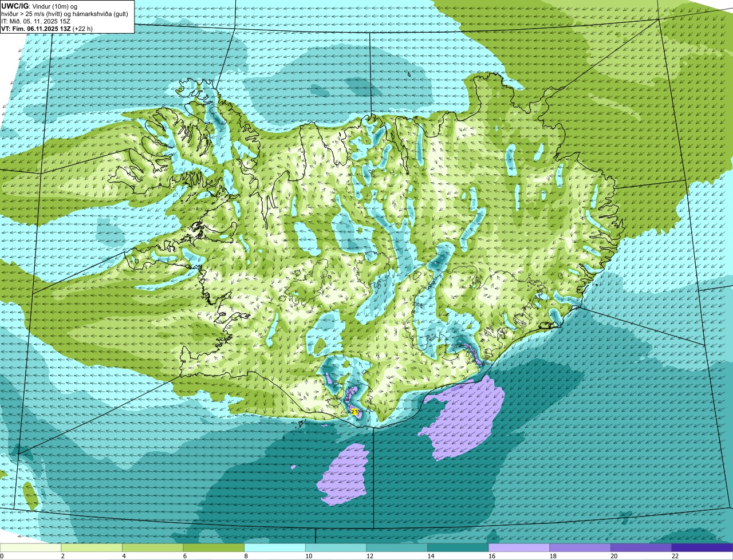This screenshot has height=560, width=733.
Task: Click the legend scale label '10'
Action: [309, 556]
